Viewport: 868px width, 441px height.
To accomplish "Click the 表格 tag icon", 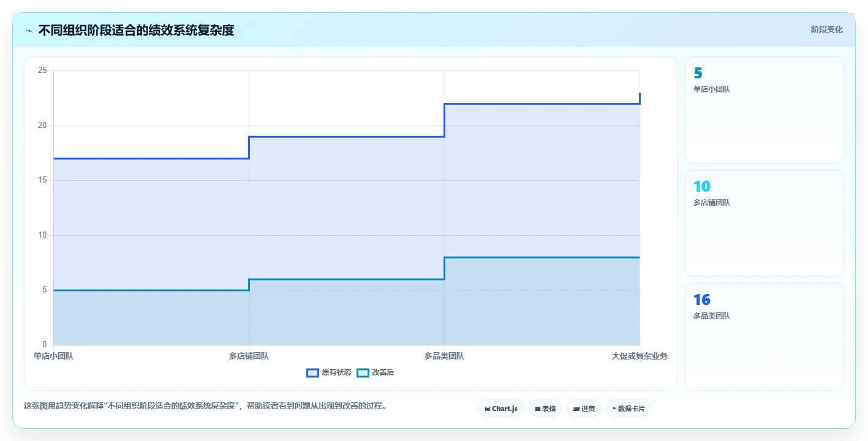I will click(x=538, y=409).
